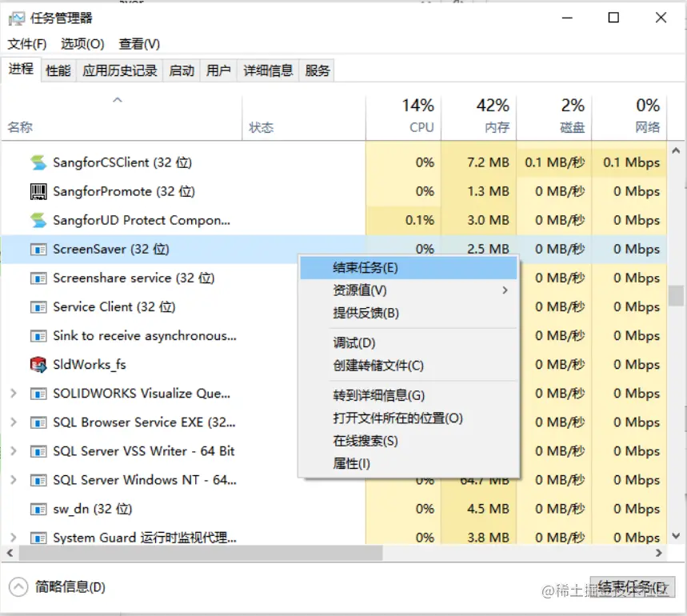Screen dimensions: 687x616
Task: Sort by the 名称 column header
Action: pos(122,118)
